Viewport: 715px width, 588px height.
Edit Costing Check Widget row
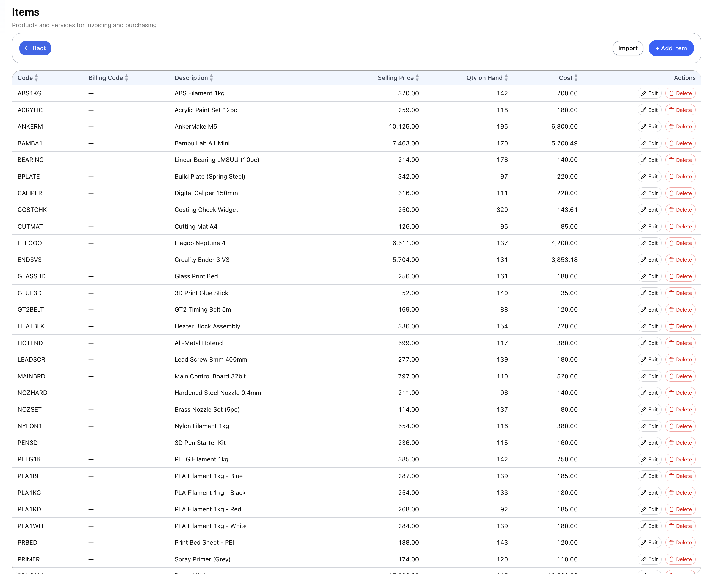click(649, 210)
